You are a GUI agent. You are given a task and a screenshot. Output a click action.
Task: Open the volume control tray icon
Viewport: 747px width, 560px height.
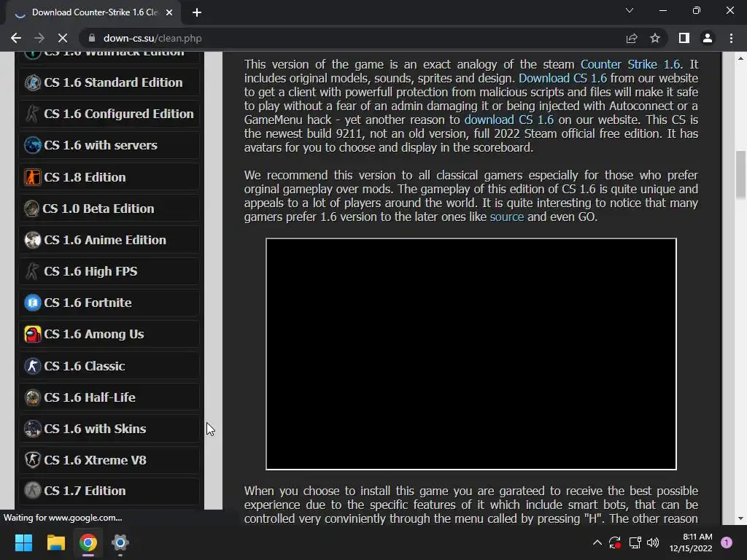point(653,542)
